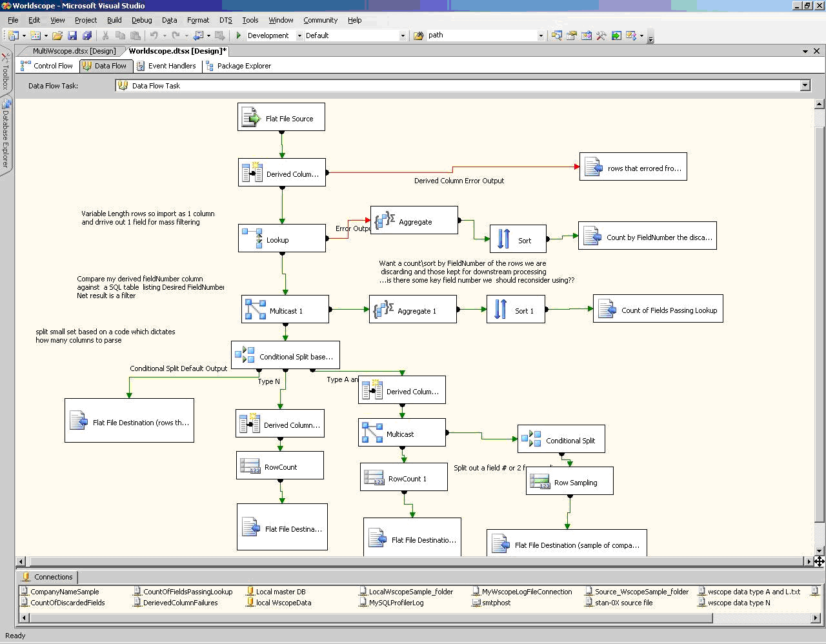
Task: Click the Open File folder icon
Action: pyautogui.click(x=57, y=35)
